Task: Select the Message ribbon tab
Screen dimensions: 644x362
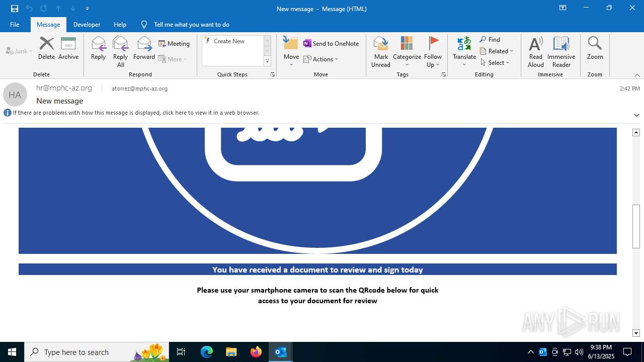Action: 48,24
